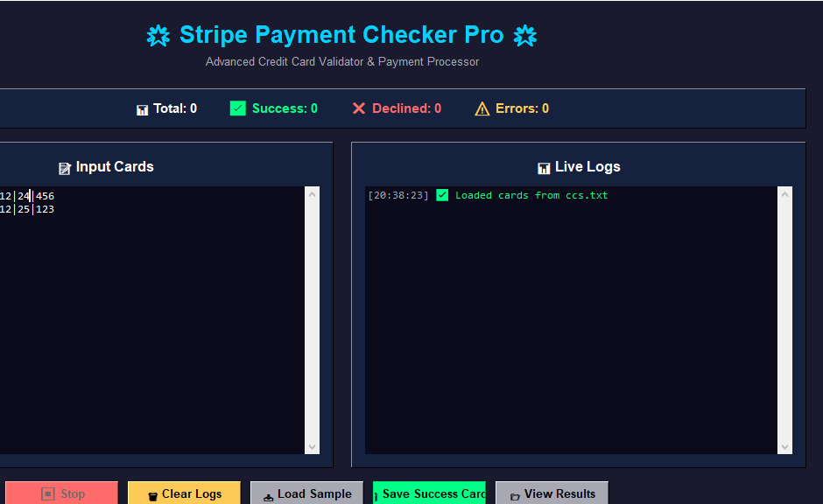Click Live Logs scrollbar down arrow
The height and width of the screenshot is (504, 823).
[784, 447]
